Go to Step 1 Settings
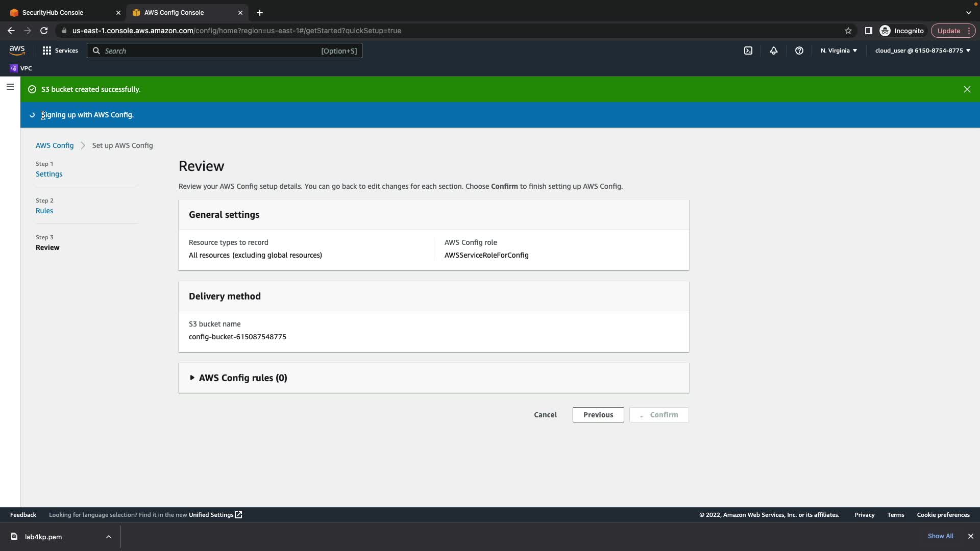The image size is (980, 551). [49, 174]
